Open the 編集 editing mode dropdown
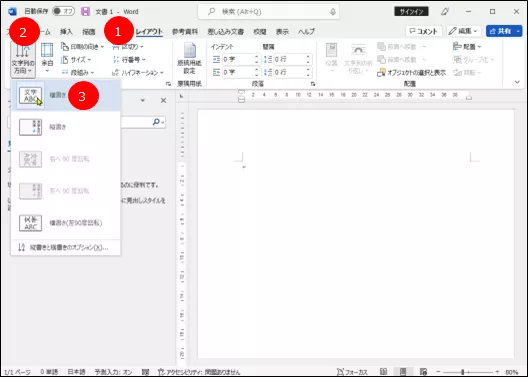The image size is (528, 377). point(464,31)
